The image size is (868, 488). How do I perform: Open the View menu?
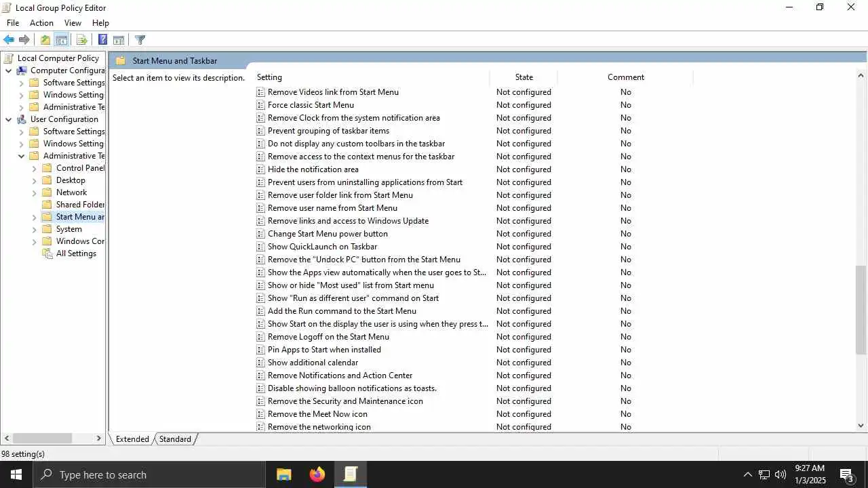[73, 23]
